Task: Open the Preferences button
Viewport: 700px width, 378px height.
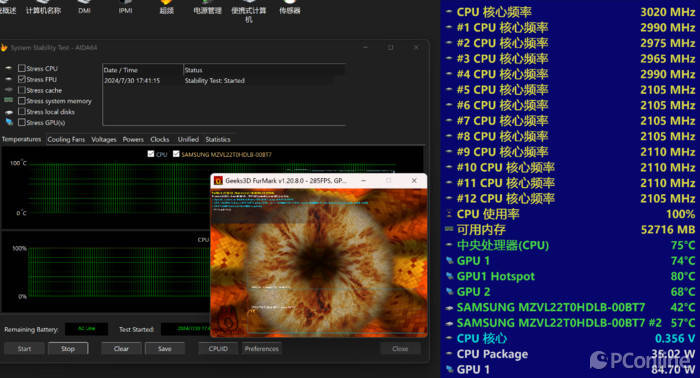Action: [262, 349]
